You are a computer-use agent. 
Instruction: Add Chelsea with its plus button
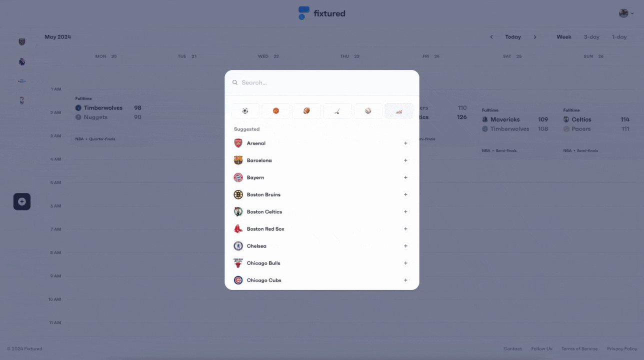point(405,246)
